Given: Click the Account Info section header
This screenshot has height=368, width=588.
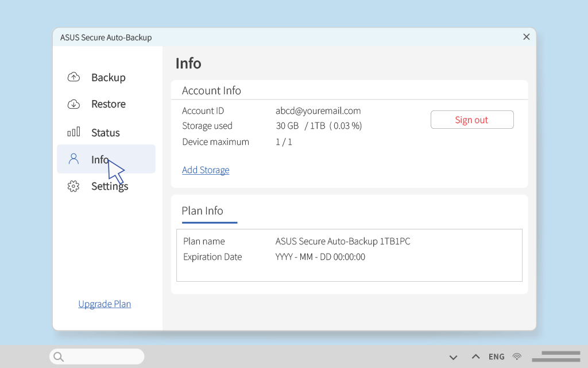Looking at the screenshot, I should [x=211, y=90].
